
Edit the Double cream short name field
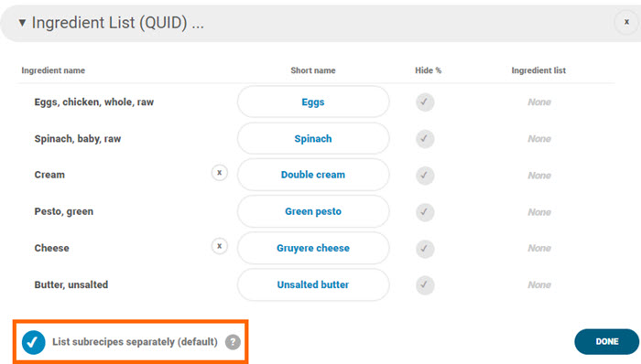pyautogui.click(x=313, y=175)
